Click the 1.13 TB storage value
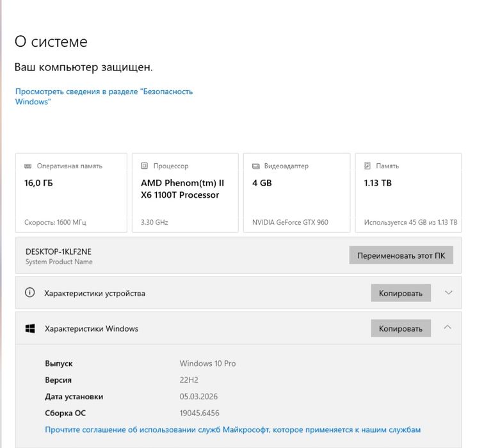This screenshot has height=448, width=484. [x=378, y=183]
